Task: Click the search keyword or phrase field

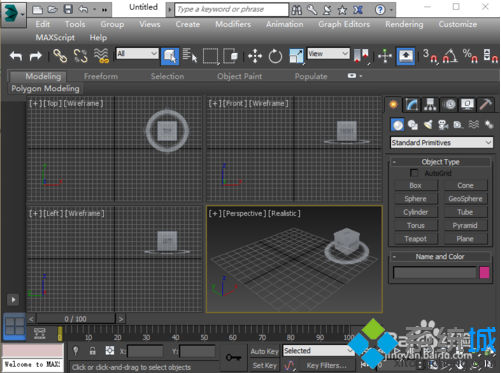Action: point(232,9)
